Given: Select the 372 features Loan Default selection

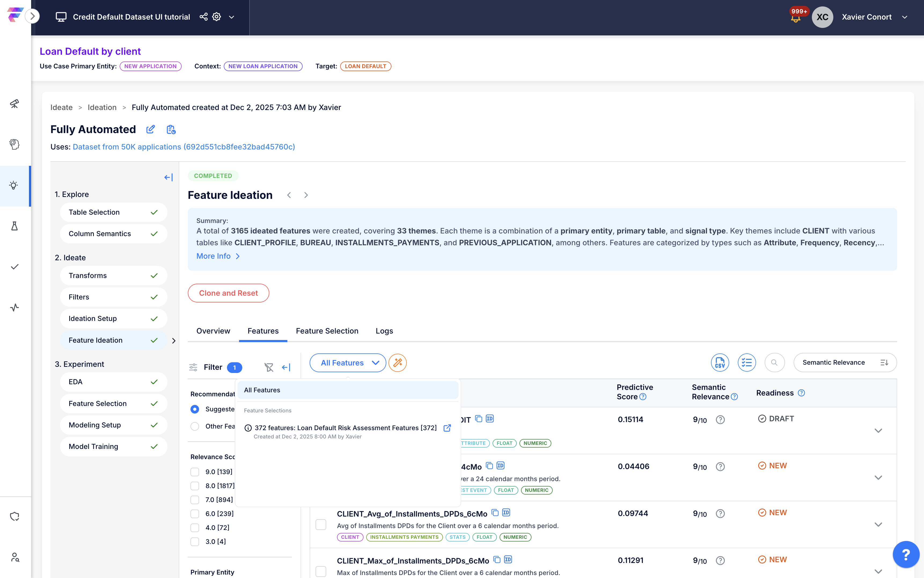Looking at the screenshot, I should (x=345, y=428).
